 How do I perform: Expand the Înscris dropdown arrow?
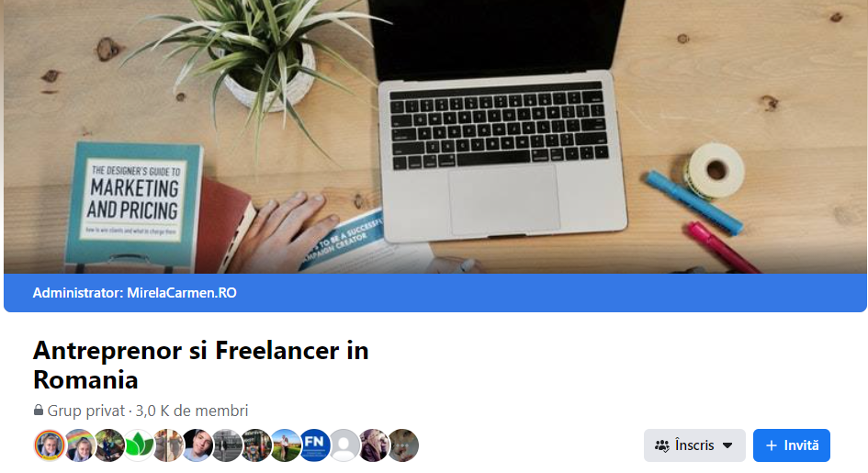727,445
